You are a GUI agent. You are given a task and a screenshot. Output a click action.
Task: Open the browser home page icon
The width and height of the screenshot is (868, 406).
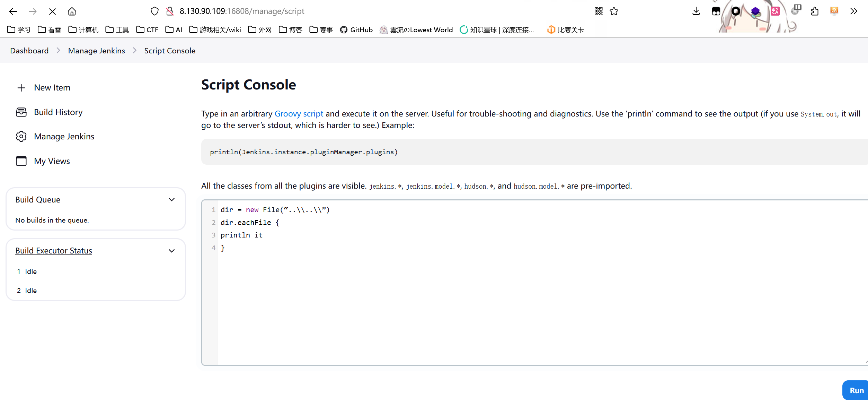click(72, 11)
